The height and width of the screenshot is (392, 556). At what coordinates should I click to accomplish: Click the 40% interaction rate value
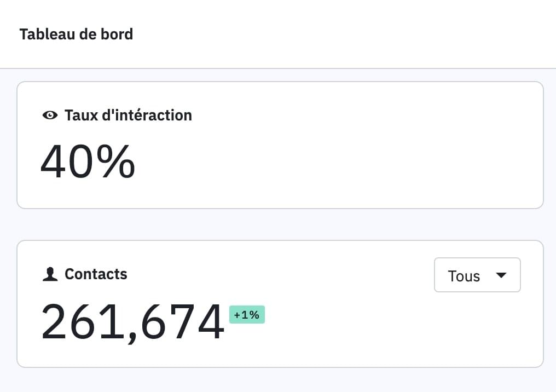click(x=88, y=162)
